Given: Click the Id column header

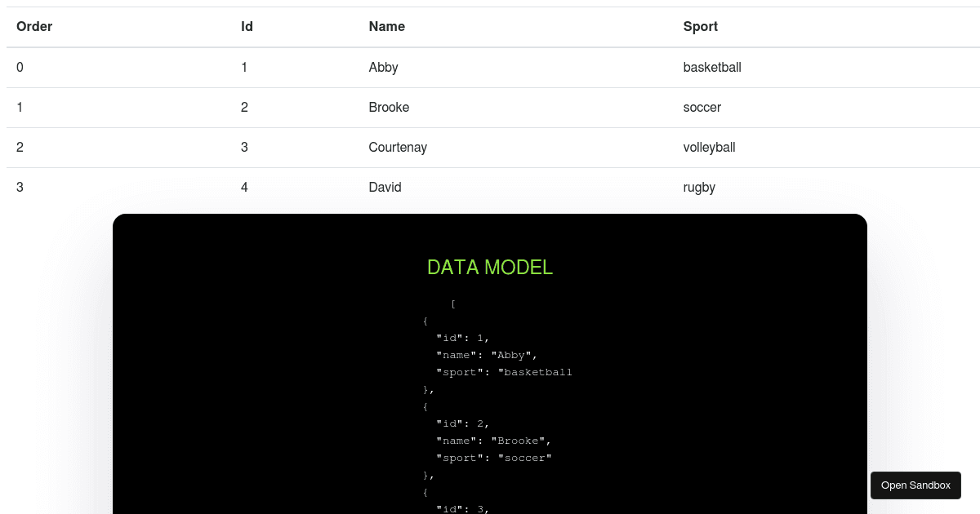Looking at the screenshot, I should pos(247,27).
